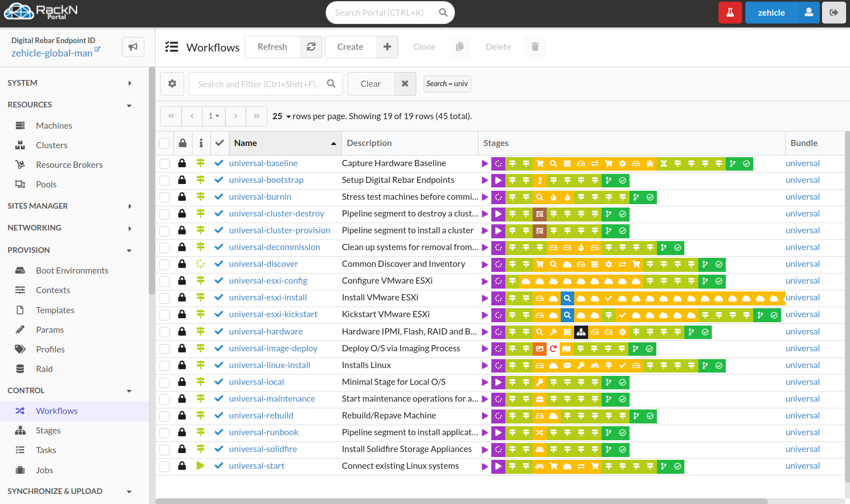Click the plus icon next to Create

pos(387,47)
